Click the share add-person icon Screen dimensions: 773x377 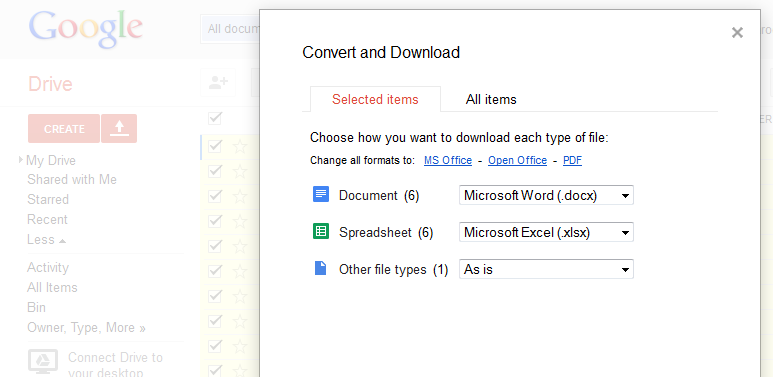[218, 82]
